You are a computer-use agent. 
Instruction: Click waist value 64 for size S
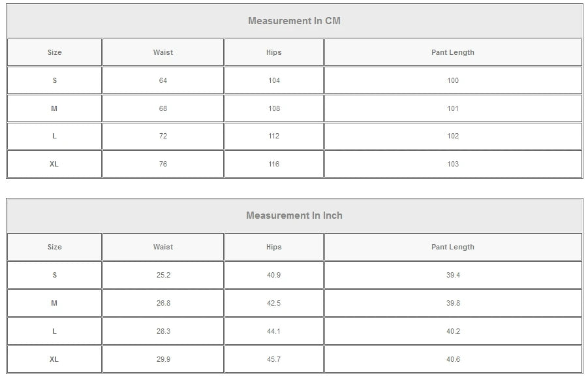click(x=163, y=80)
